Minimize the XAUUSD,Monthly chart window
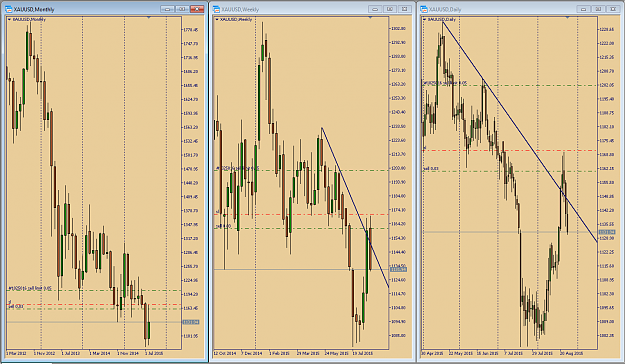The width and height of the screenshot is (625, 364). (x=167, y=9)
